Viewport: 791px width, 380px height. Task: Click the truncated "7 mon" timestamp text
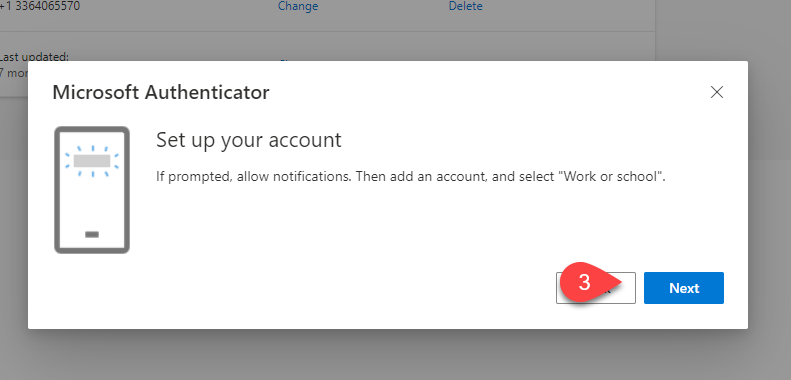(14, 73)
